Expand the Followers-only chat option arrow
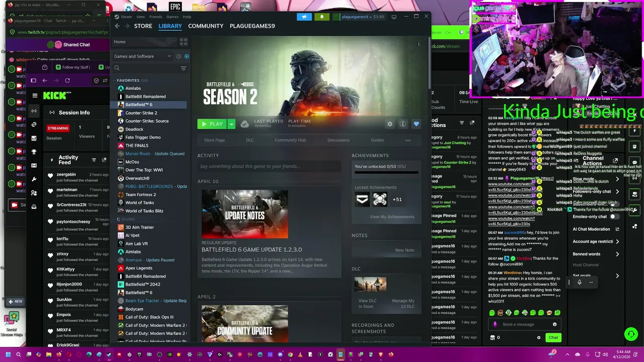Image resolution: width=644 pixels, height=362 pixels. tap(617, 192)
